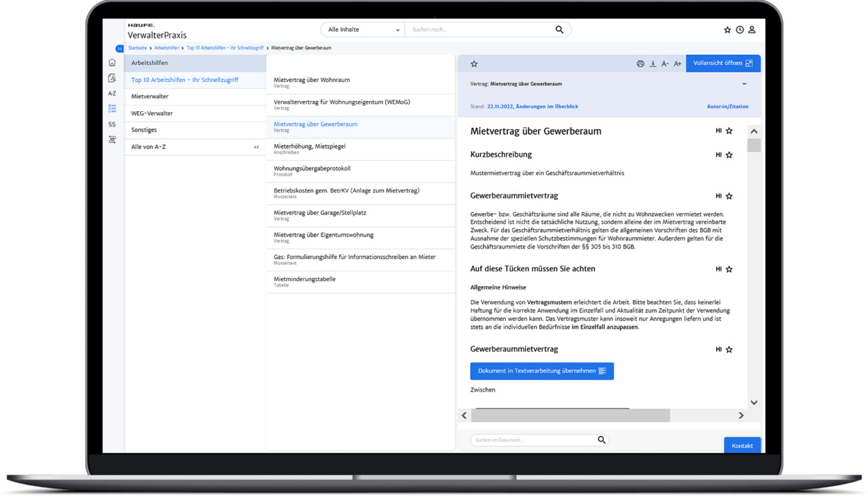This screenshot has width=868, height=496.
Task: Increase font size with the A+ icon
Action: click(x=677, y=64)
